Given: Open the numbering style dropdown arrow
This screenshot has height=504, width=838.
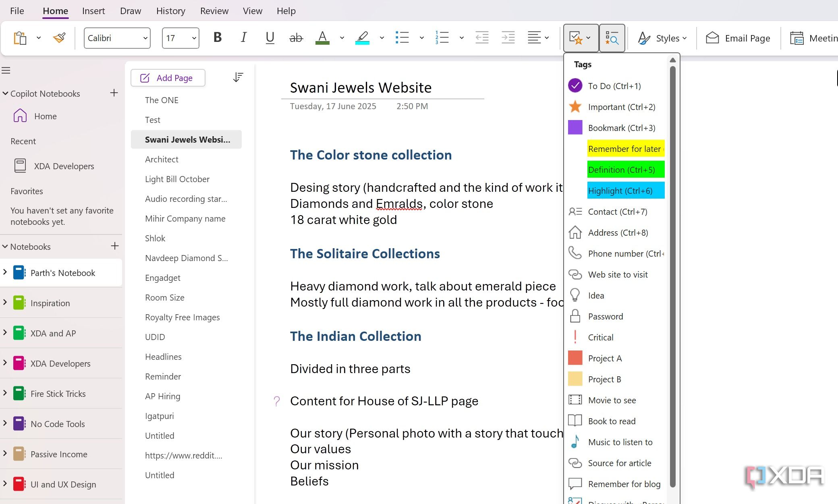Looking at the screenshot, I should (x=462, y=38).
